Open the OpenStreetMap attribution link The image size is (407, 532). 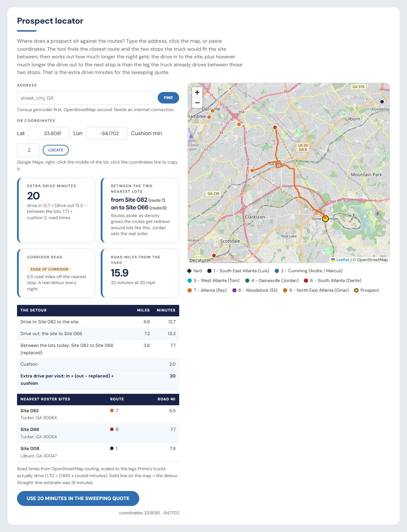pos(372,260)
